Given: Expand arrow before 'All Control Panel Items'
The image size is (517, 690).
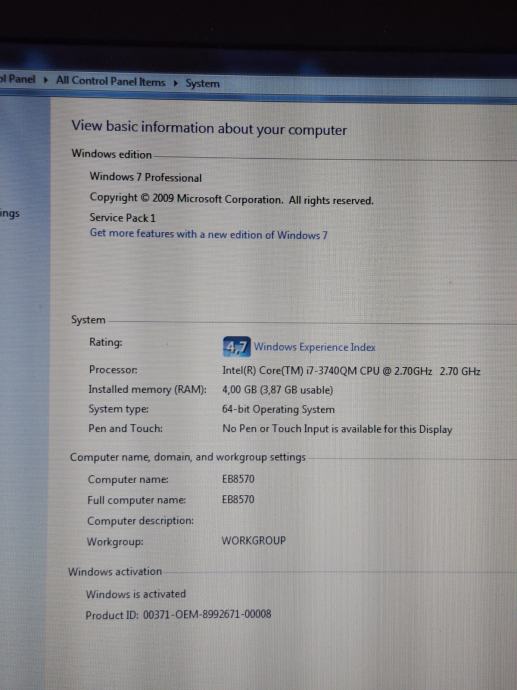Looking at the screenshot, I should 45,81.
